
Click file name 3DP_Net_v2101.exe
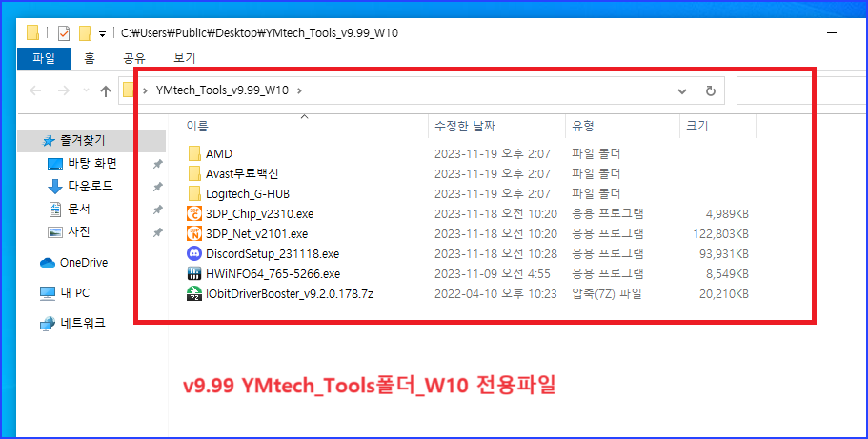(256, 233)
